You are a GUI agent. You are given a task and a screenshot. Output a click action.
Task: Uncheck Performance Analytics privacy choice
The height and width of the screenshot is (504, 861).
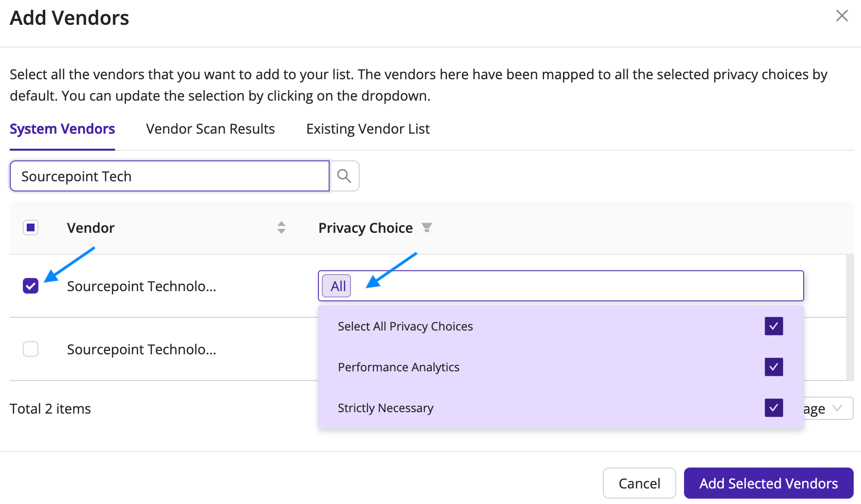coord(774,367)
